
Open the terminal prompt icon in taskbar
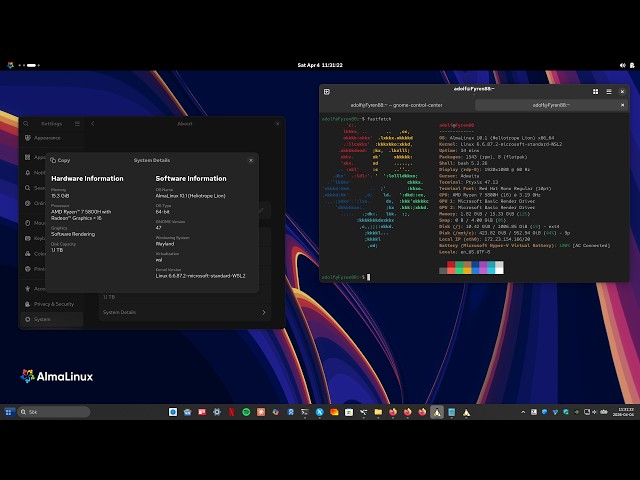coord(304,412)
